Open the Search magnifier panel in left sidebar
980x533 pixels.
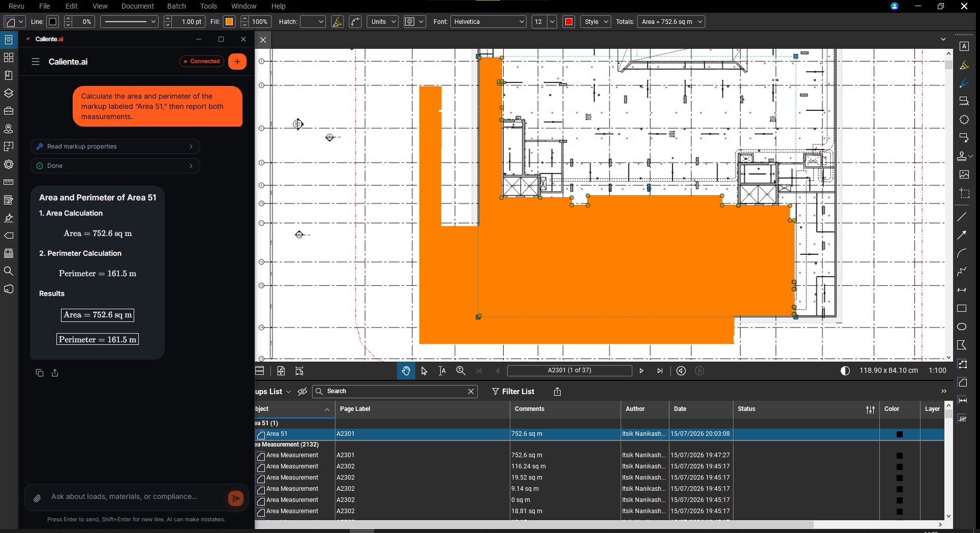coord(9,271)
